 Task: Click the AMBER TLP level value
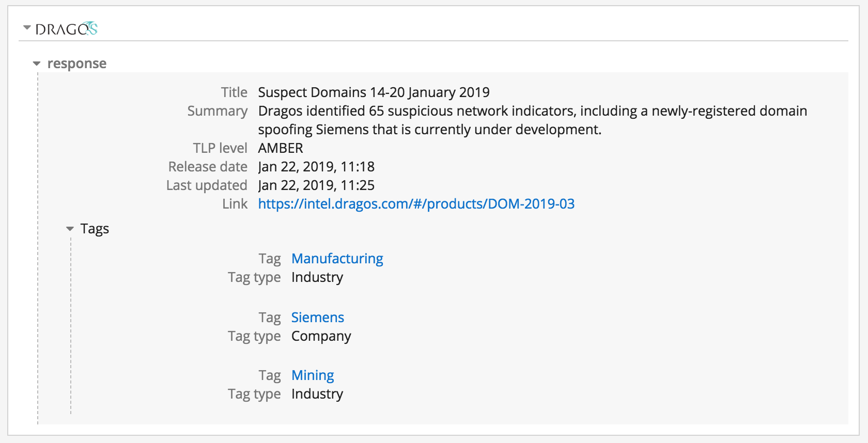point(281,148)
